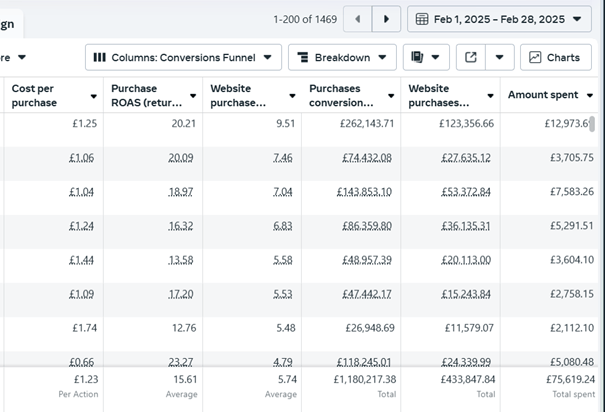Click the partially visible dropdown left of Columns
Image resolution: width=605 pixels, height=412 pixels.
click(15, 57)
